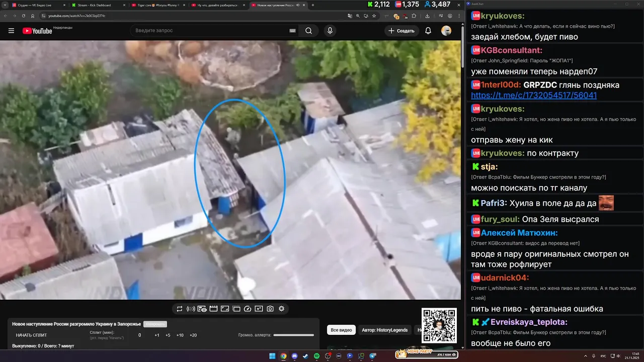Open Telegram from the taskbar
Viewport: 644px width, 362px height.
(373, 356)
